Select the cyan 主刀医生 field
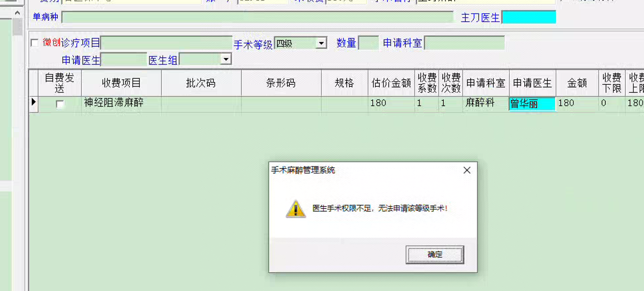644x291 pixels. [529, 17]
